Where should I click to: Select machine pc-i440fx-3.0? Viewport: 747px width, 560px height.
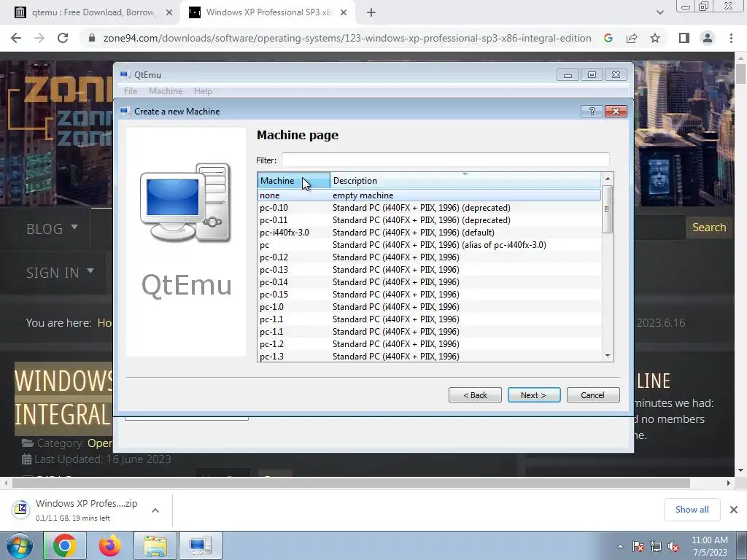coord(429,233)
